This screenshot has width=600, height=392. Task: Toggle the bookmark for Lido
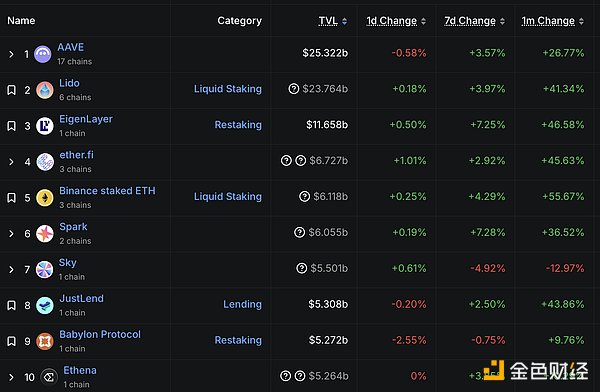(11, 90)
